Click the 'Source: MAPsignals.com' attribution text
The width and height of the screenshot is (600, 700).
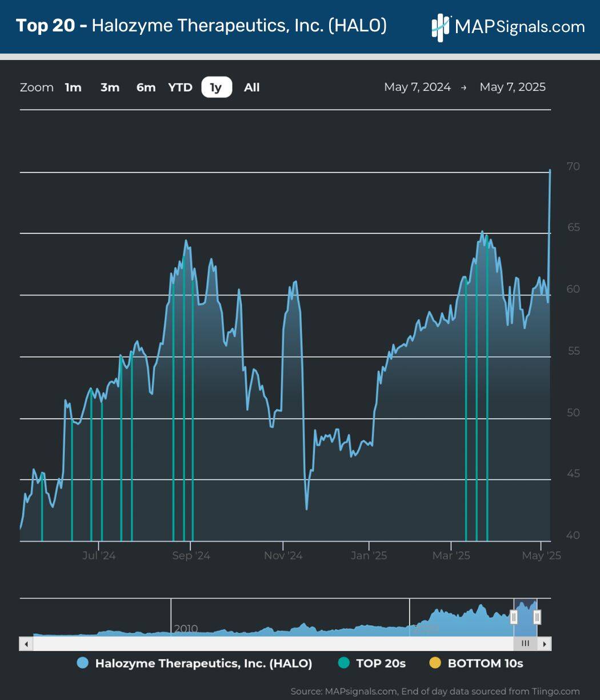435,691
